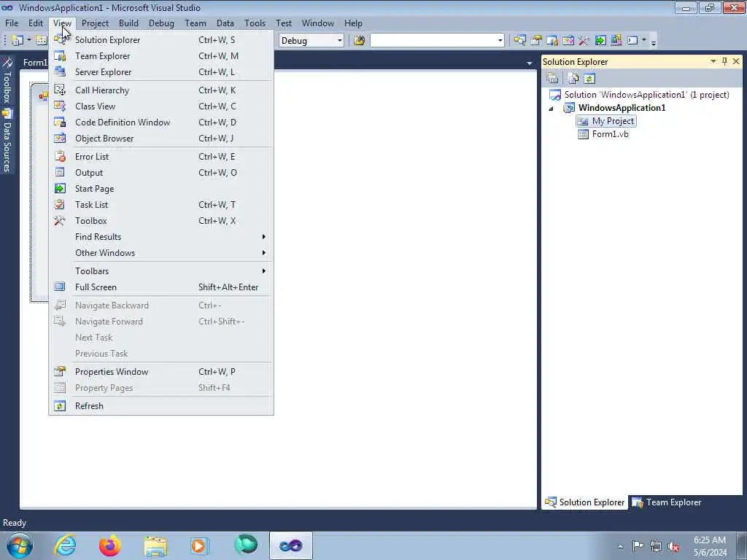
Task: Open the empty toolbar combo box dropdown arrow
Action: [x=500, y=41]
